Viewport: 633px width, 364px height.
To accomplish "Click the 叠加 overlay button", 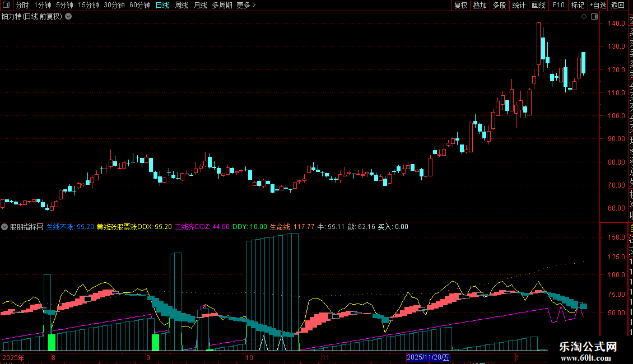I will pos(480,5).
